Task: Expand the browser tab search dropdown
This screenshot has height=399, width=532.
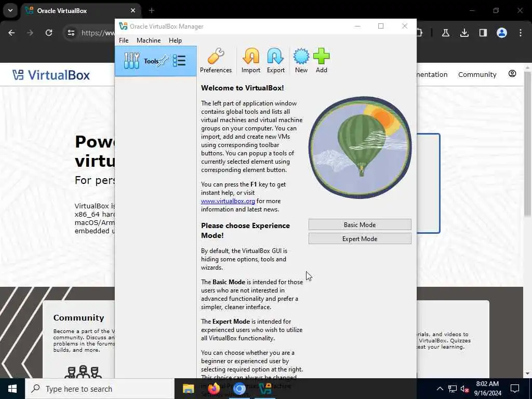Action: [x=10, y=10]
